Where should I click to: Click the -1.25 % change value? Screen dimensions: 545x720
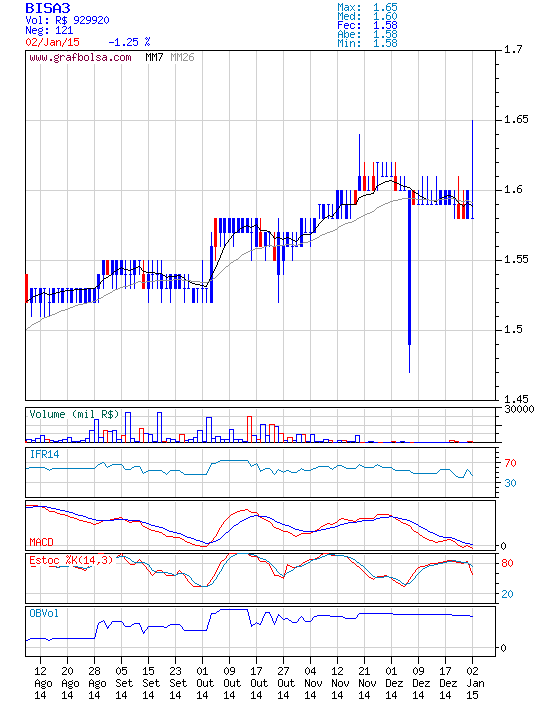129,42
